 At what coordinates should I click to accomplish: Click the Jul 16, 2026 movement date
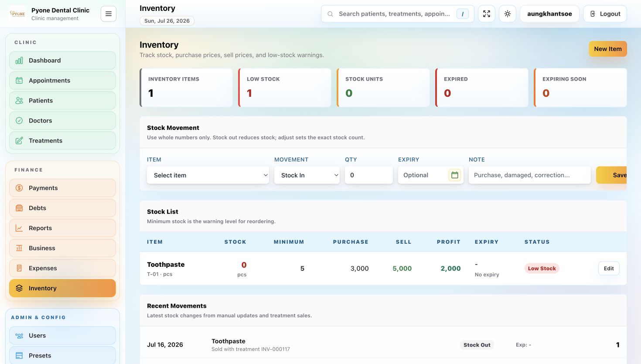[165, 345]
